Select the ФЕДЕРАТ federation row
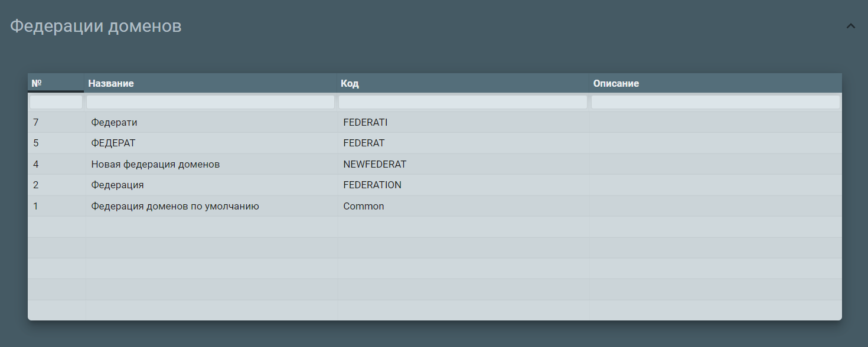This screenshot has width=868, height=347. pos(236,143)
